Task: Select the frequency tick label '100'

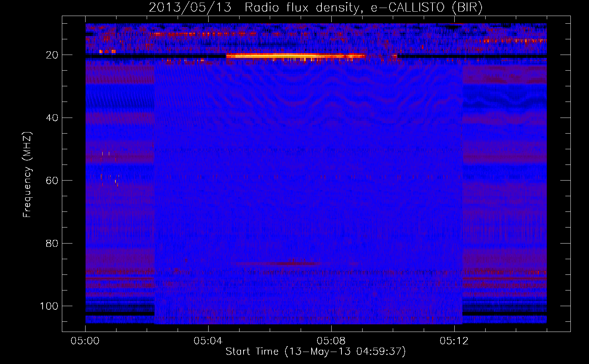Action: (x=49, y=306)
